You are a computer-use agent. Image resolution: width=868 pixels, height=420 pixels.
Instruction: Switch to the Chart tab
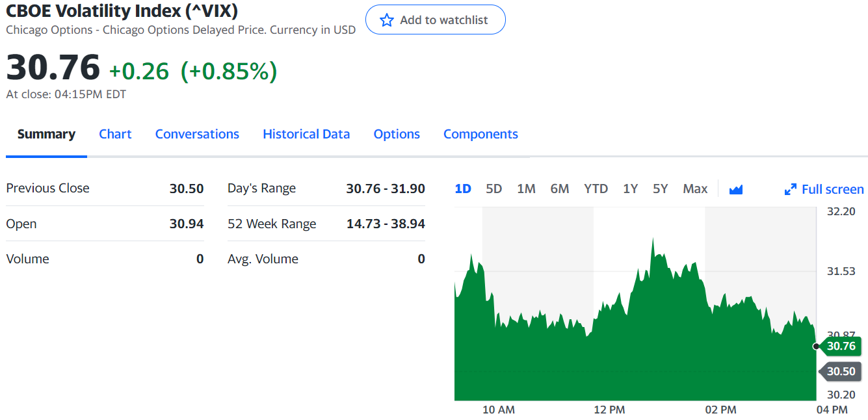(x=115, y=134)
